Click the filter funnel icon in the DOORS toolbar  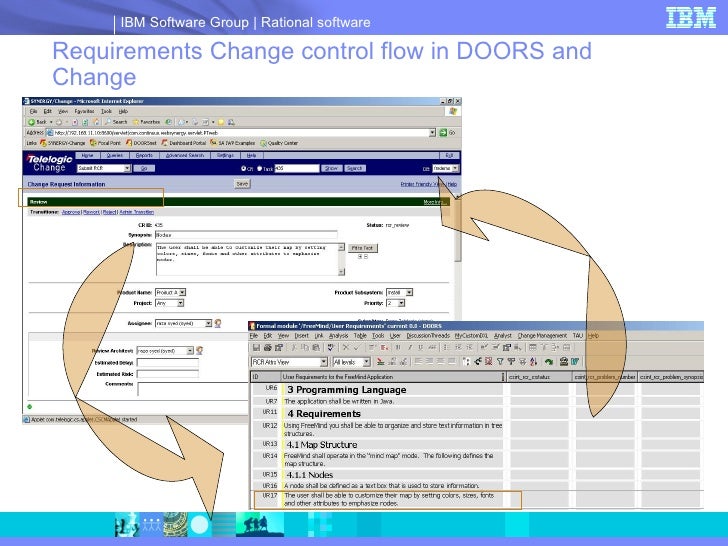coord(500,361)
